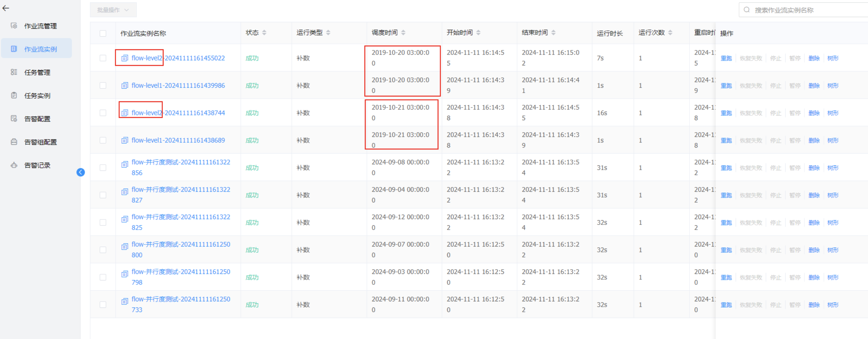Check the box for flow-level2-20241111161455022 row

coord(103,58)
